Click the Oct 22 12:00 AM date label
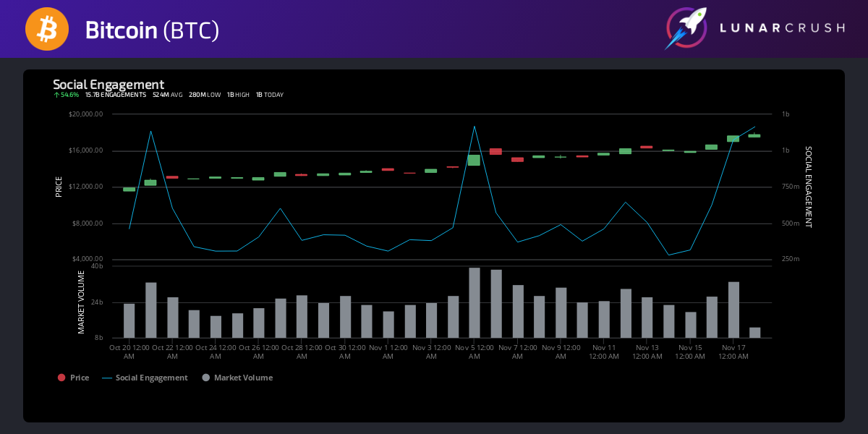The width and height of the screenshot is (868, 434). tap(172, 352)
